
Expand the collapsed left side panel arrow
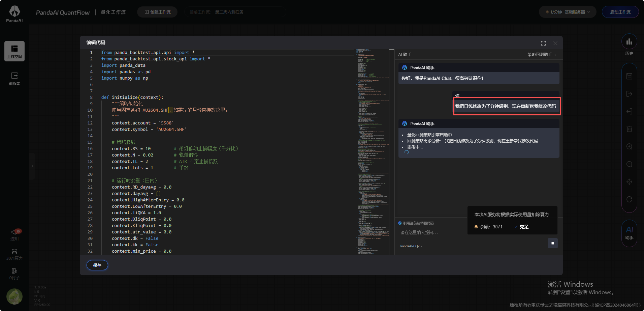[32, 166]
